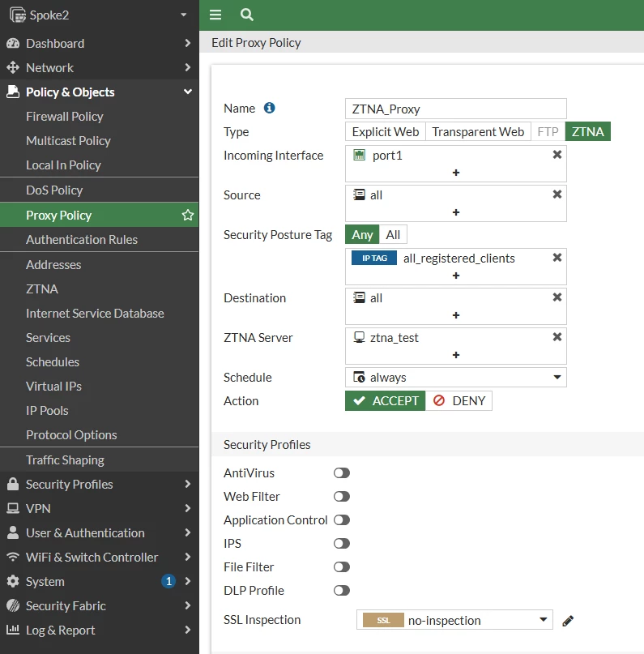Click the hamburger menu icon in top bar

(215, 15)
